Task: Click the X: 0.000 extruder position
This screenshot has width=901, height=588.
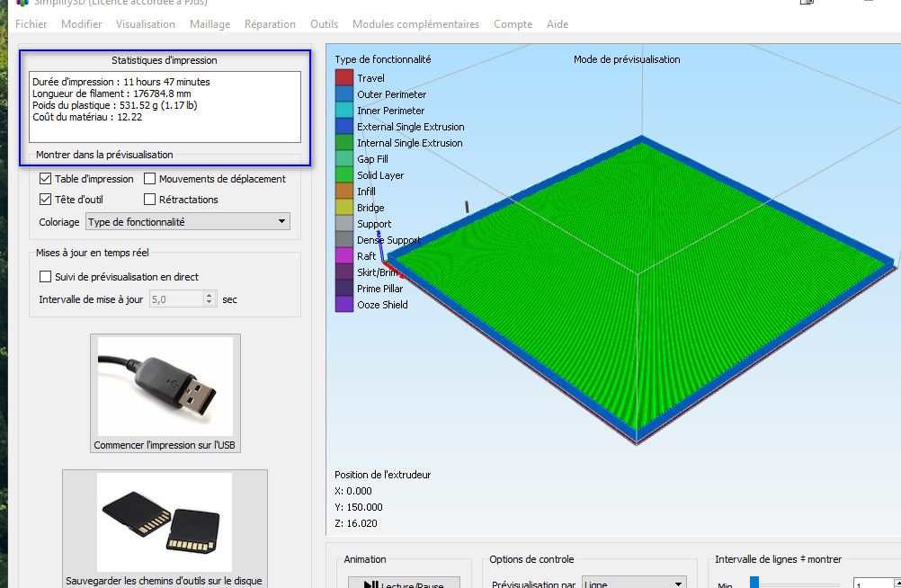Action: pyautogui.click(x=352, y=491)
